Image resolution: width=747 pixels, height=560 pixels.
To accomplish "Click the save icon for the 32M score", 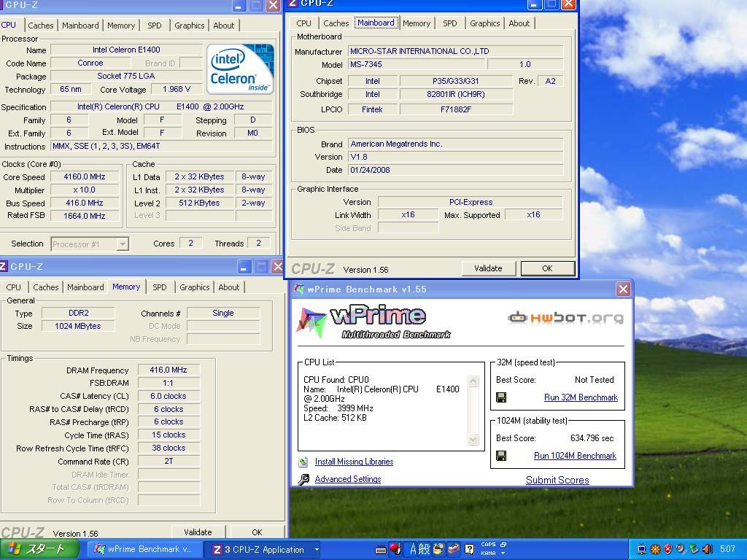I will point(501,397).
